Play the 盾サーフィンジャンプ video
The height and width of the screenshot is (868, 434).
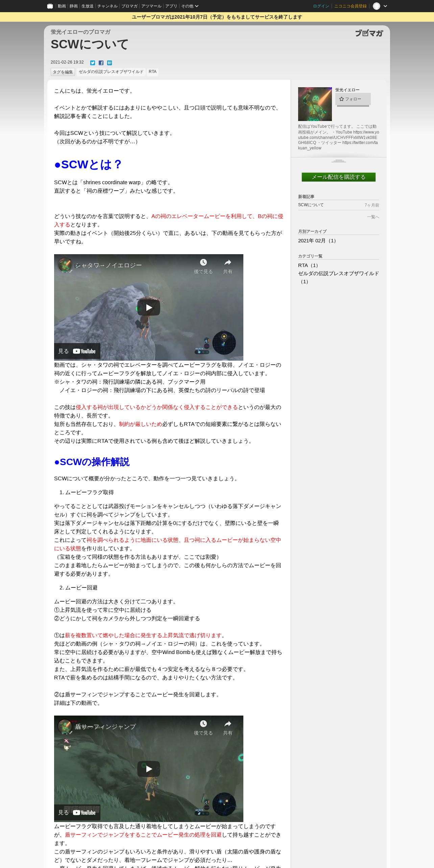149,769
